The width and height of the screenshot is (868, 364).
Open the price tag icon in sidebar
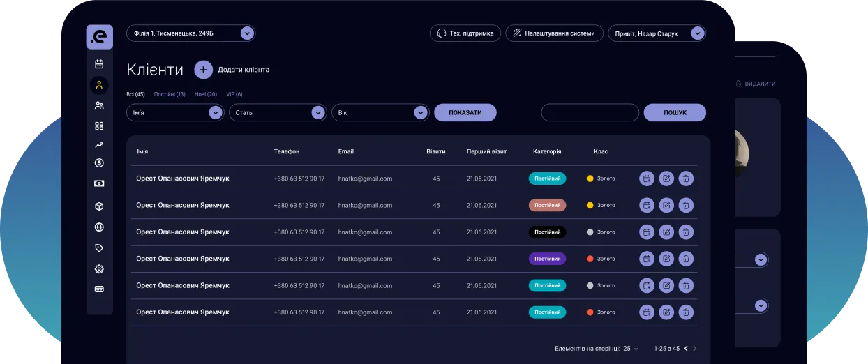(99, 248)
